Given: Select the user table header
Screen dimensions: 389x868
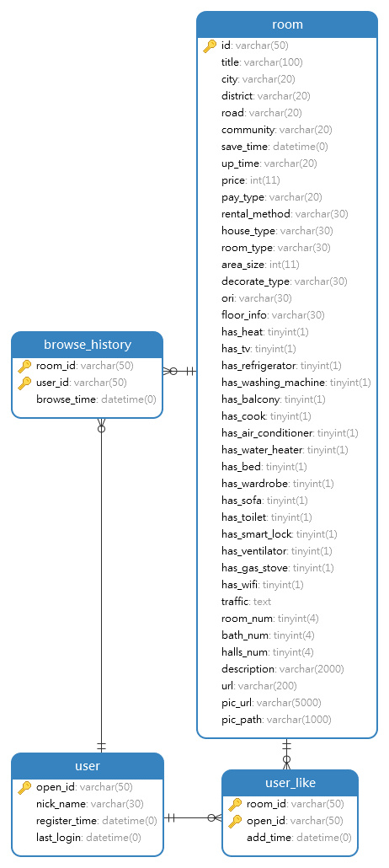Looking at the screenshot, I should (x=88, y=765).
